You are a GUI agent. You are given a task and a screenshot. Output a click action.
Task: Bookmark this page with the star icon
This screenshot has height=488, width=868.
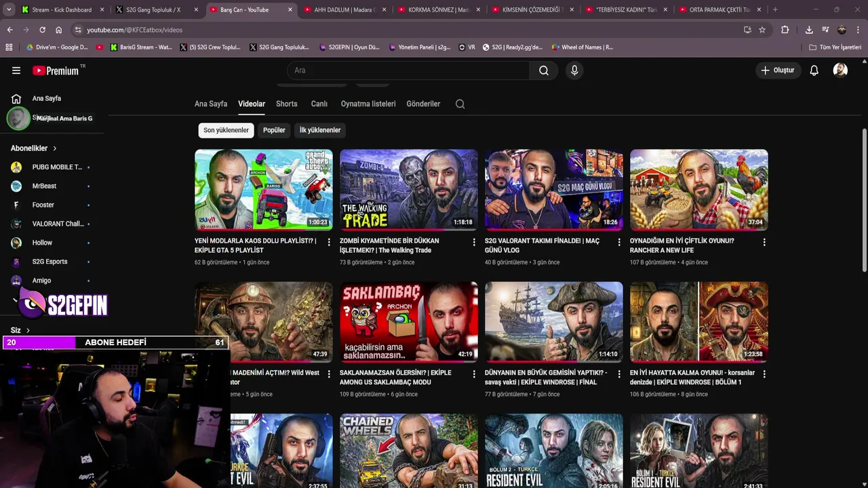click(762, 30)
